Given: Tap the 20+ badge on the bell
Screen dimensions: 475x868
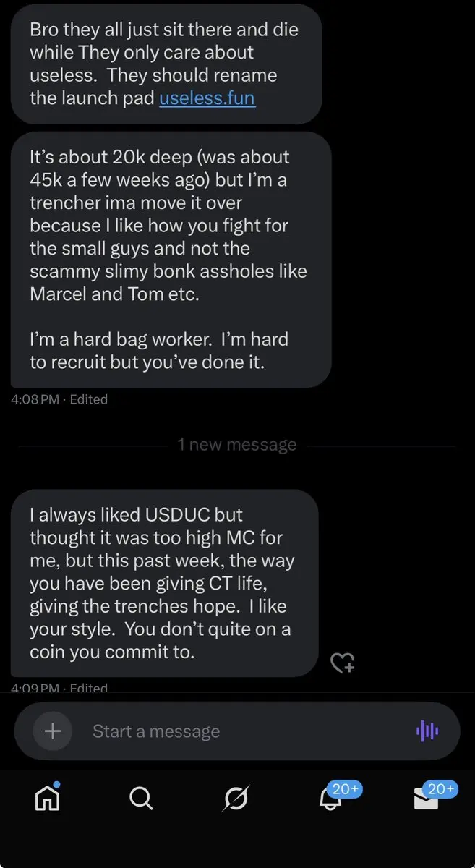Looking at the screenshot, I should pos(345,789).
